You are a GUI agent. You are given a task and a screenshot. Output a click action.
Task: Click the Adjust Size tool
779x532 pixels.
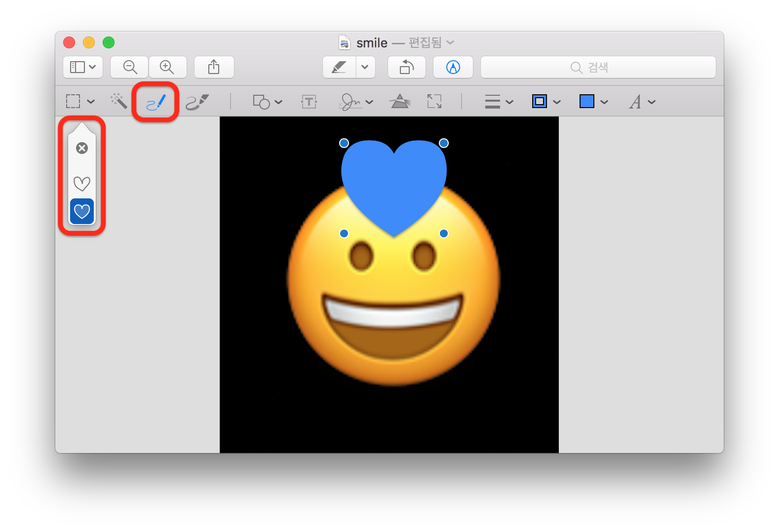[x=434, y=102]
